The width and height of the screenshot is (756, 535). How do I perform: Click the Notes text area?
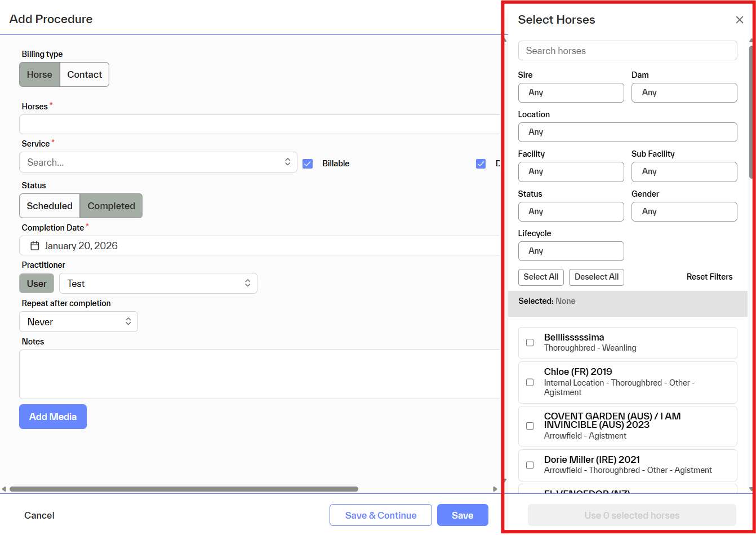click(x=259, y=374)
